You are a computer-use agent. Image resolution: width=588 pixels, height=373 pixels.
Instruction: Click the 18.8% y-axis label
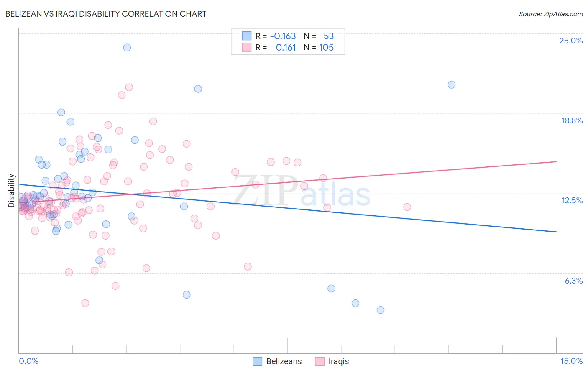572,120
